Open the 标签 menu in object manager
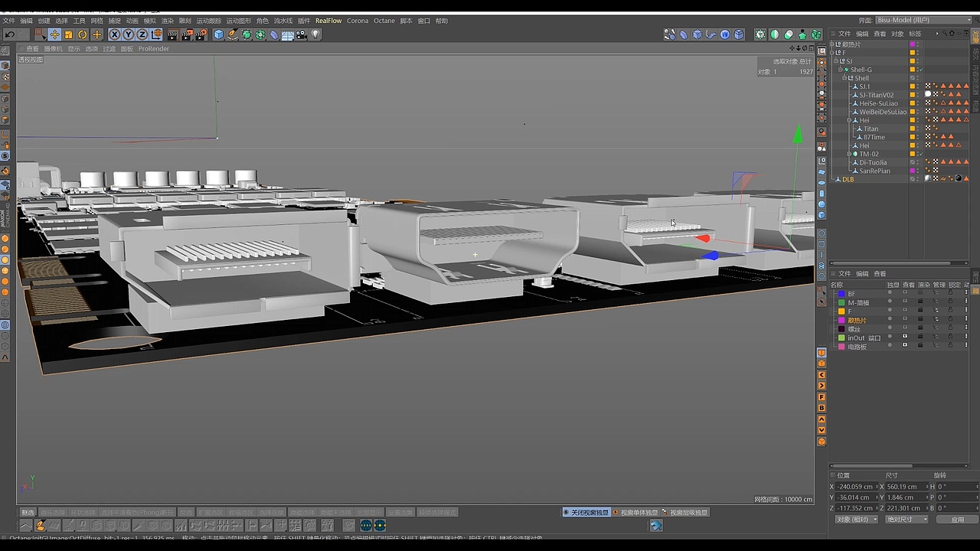980x551 pixels. point(915,34)
